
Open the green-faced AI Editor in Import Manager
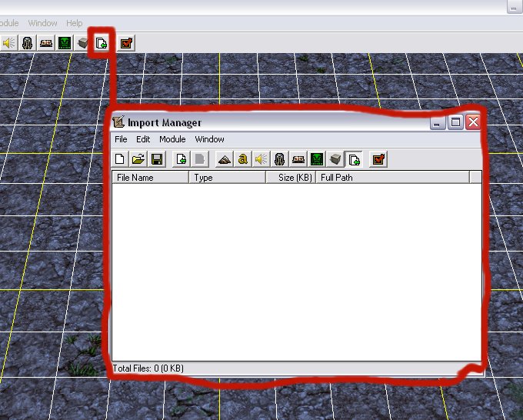click(x=317, y=159)
